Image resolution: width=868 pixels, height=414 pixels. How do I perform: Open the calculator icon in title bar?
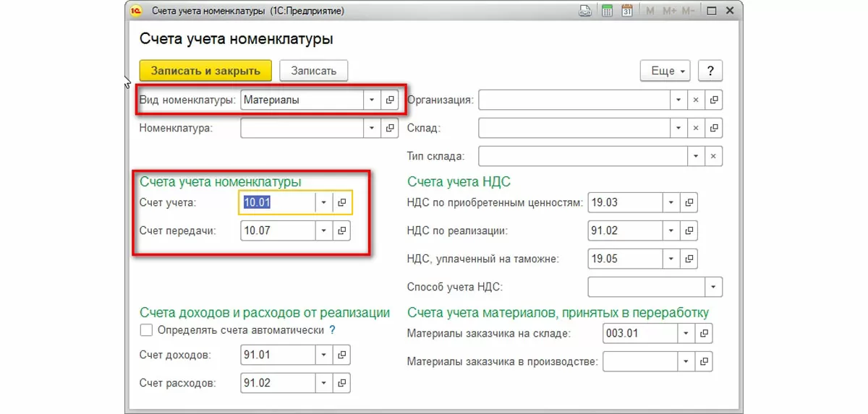pos(608,11)
